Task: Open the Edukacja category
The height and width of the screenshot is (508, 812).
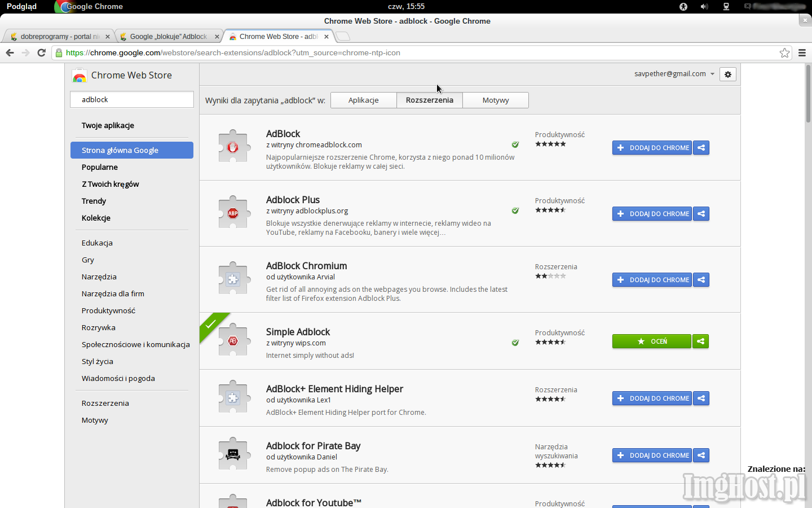Action: (97, 243)
